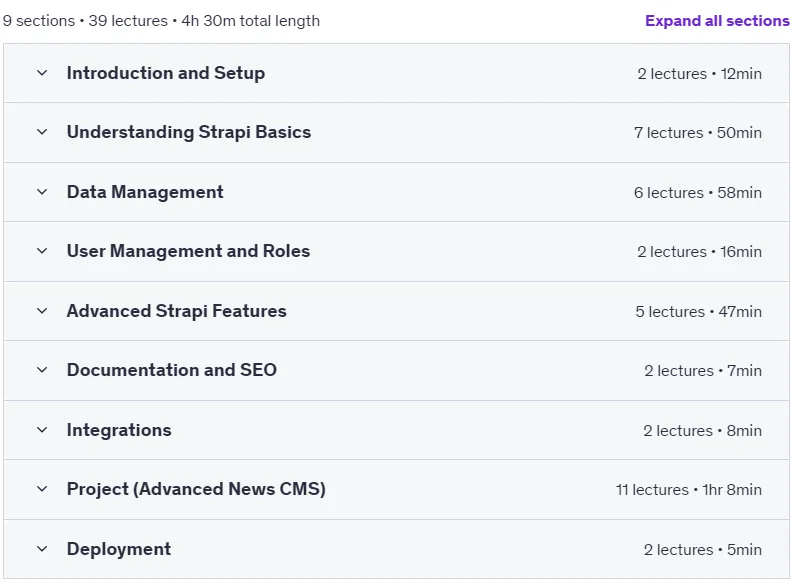Click the '5 lectures • 47min' text
Image resolution: width=793 pixels, height=583 pixels.
tap(699, 312)
